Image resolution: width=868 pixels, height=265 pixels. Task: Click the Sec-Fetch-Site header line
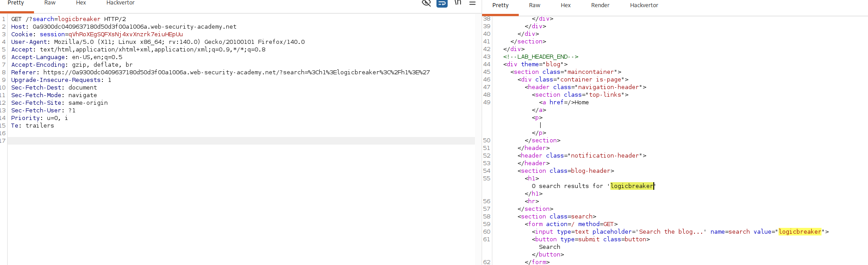coord(59,103)
